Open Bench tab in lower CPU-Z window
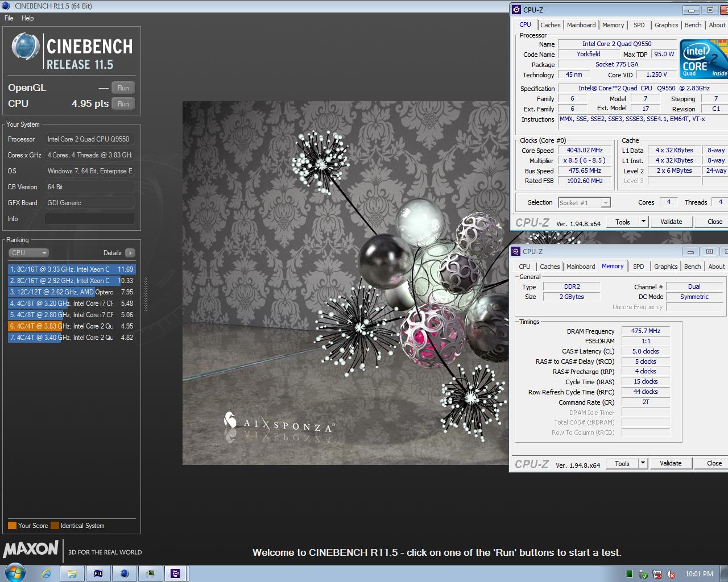 point(693,267)
